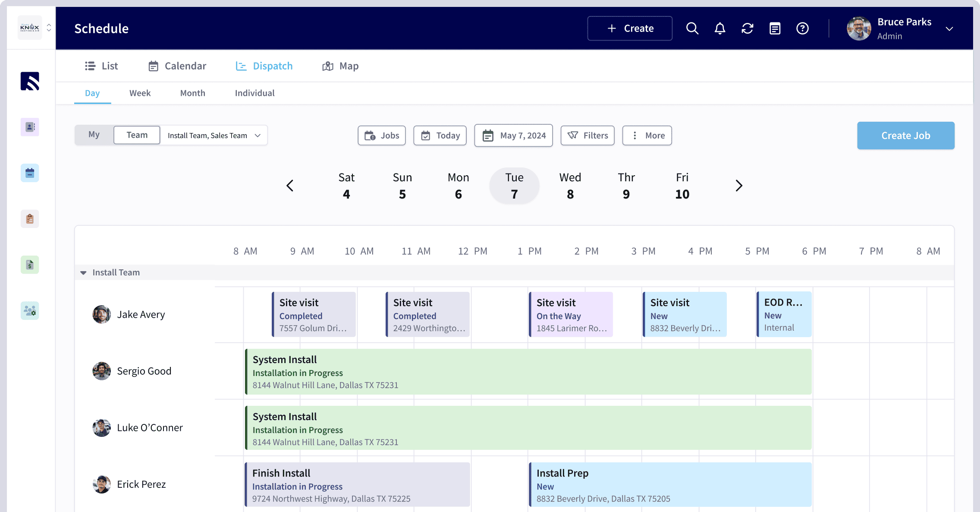Enable the Team schedule toggle

136,135
